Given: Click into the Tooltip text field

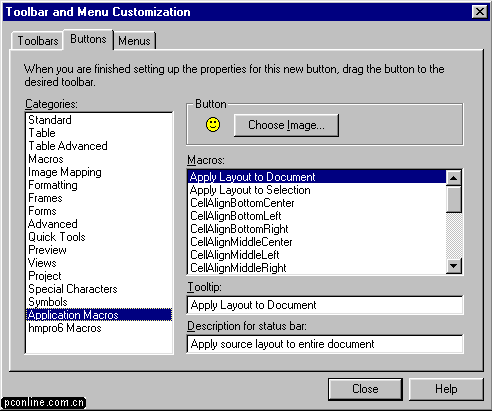Looking at the screenshot, I should point(325,305).
